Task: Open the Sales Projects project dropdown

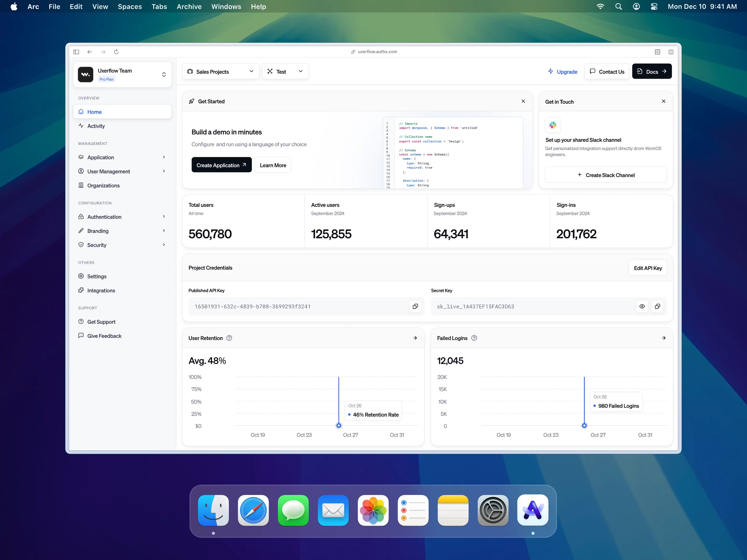Action: click(x=220, y=71)
